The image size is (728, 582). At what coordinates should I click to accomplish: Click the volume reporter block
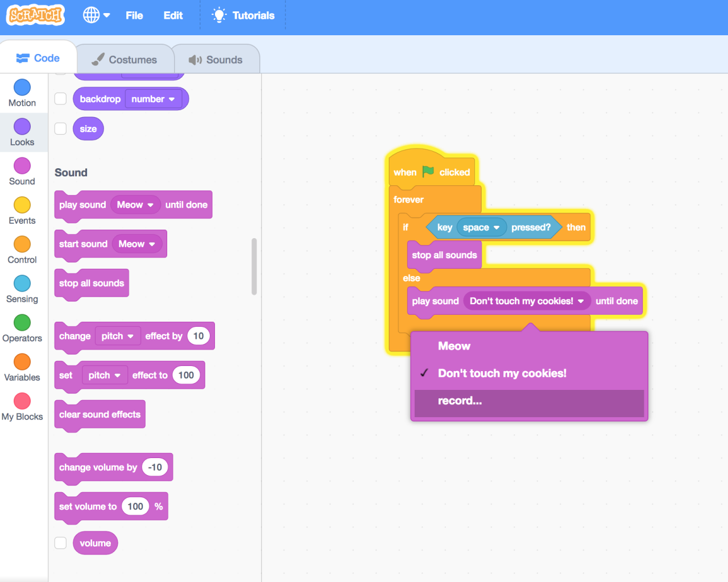point(95,543)
